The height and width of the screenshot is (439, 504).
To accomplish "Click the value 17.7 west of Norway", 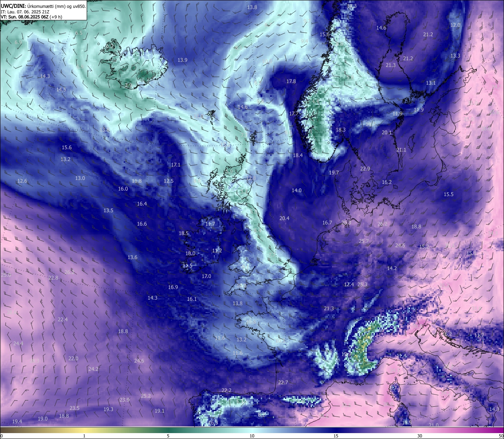I will pyautogui.click(x=294, y=114).
